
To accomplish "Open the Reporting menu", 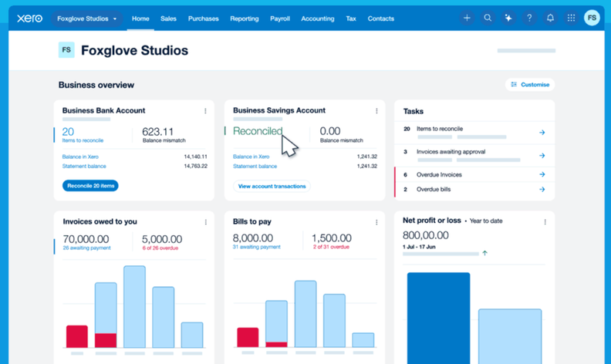I will [245, 19].
